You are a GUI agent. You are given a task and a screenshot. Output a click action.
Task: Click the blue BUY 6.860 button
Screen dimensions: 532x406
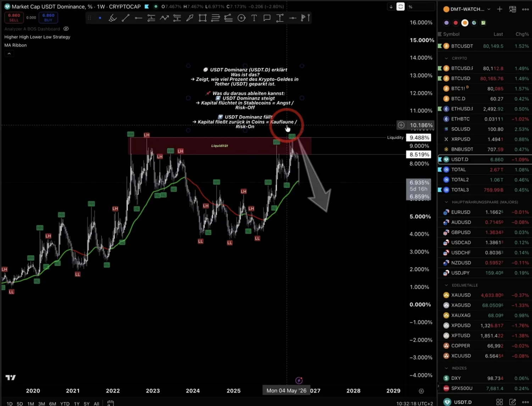[x=48, y=17]
